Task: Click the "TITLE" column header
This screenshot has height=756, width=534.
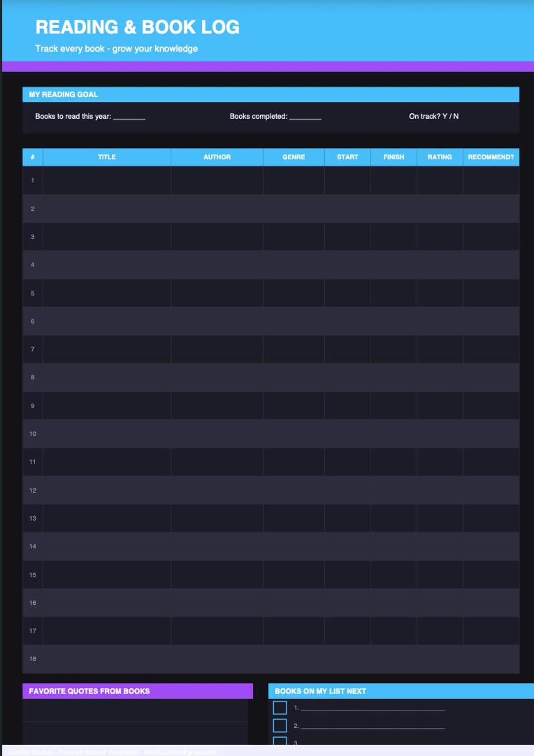Action: point(107,157)
